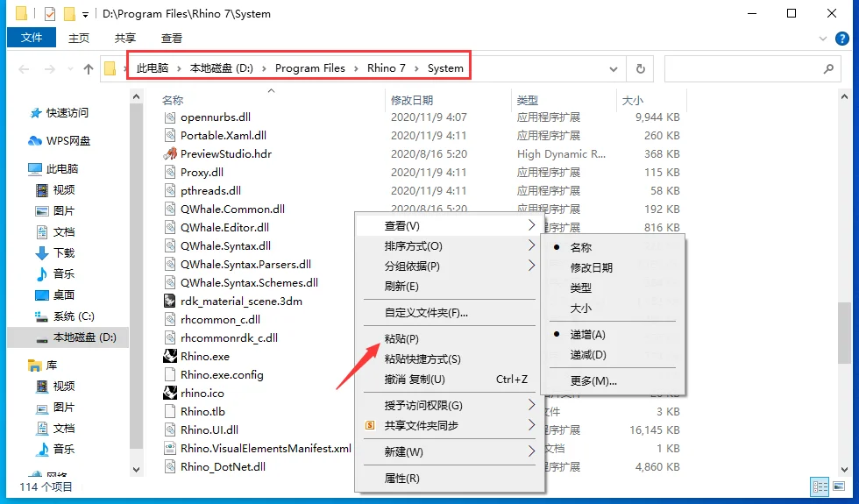This screenshot has height=504, width=859.
Task: Choose 撤消 复制(U) menu entry
Action: pos(415,379)
